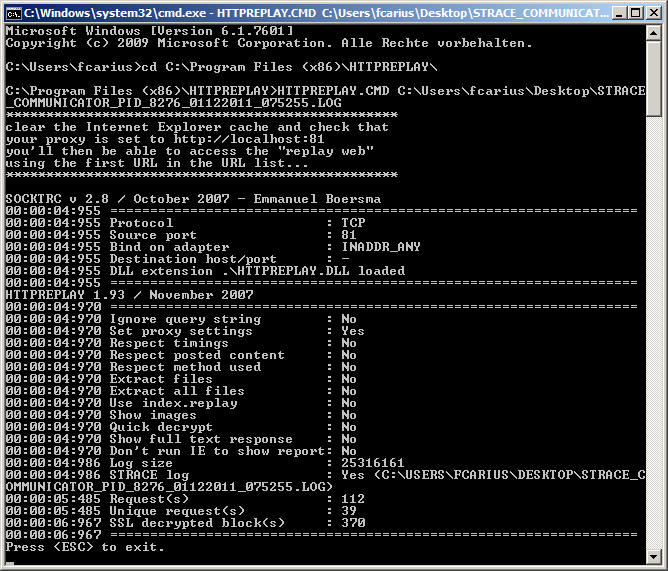Maximize the cmd.exe window
This screenshot has width=668, height=571.
tap(636, 13)
